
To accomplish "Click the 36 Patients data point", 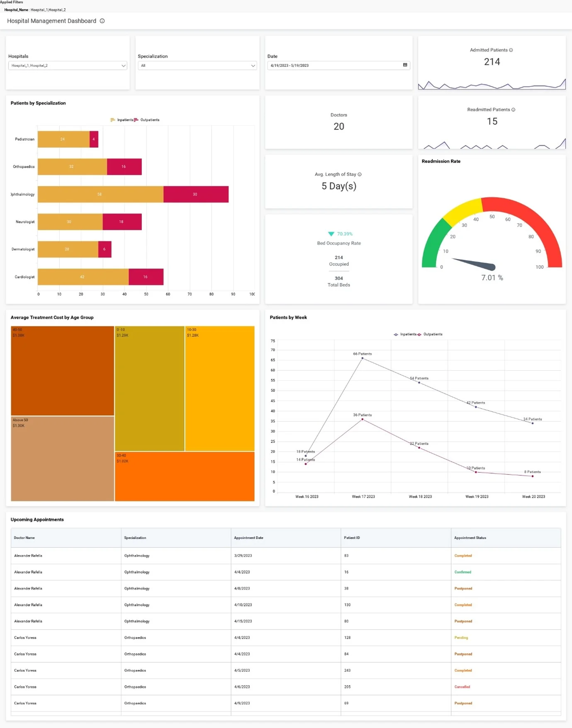I will [x=363, y=419].
